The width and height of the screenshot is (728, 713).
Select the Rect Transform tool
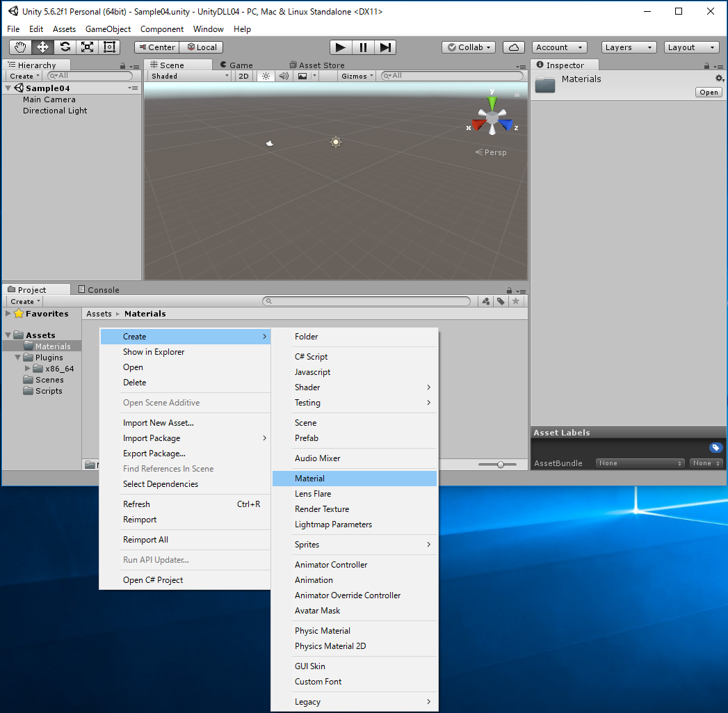tap(110, 47)
